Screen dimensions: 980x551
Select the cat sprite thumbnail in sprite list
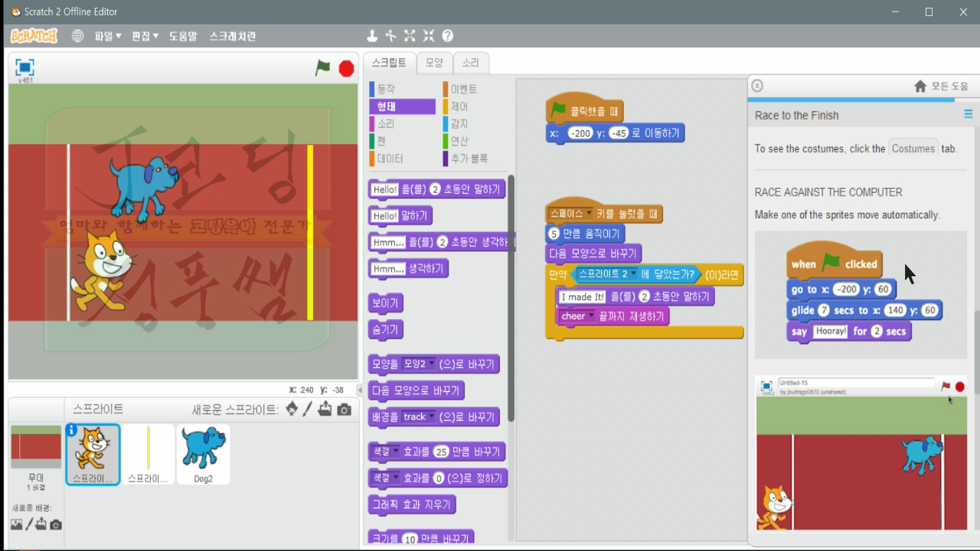[x=93, y=455]
